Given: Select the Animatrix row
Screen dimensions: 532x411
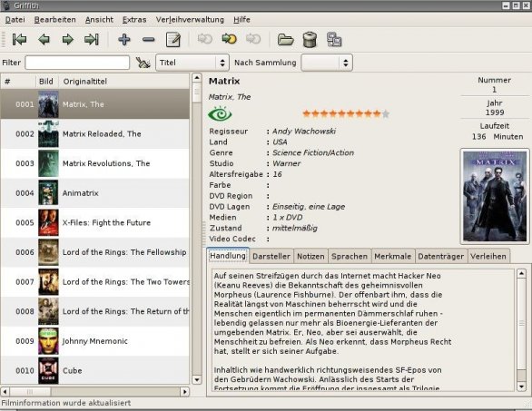Looking at the screenshot, I should click(94, 193).
